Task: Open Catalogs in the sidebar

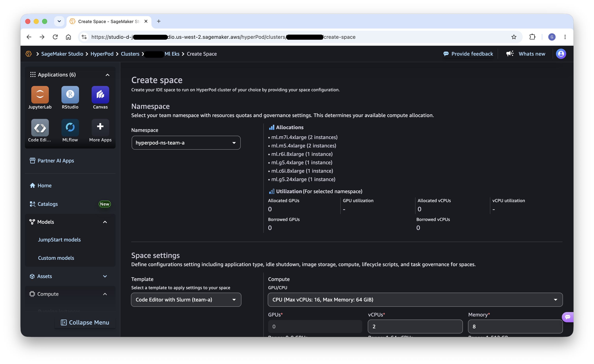Action: pyautogui.click(x=44, y=204)
